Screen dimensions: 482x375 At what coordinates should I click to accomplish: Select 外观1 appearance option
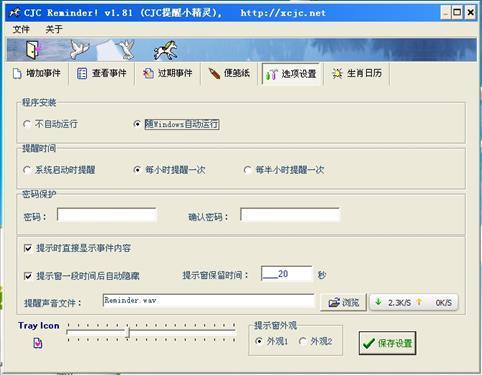[271, 341]
